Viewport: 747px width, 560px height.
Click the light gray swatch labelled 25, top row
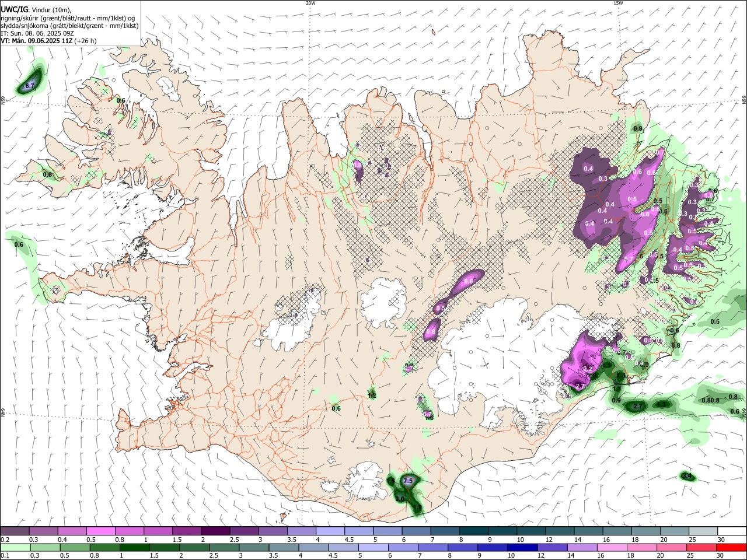(703, 531)
